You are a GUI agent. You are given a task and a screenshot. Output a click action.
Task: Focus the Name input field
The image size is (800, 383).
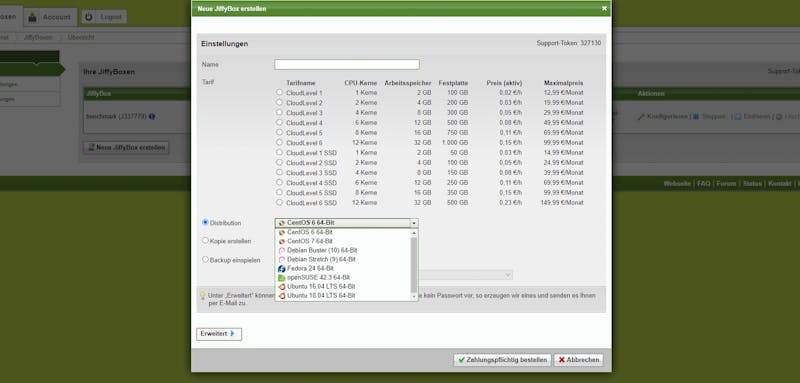pyautogui.click(x=347, y=65)
